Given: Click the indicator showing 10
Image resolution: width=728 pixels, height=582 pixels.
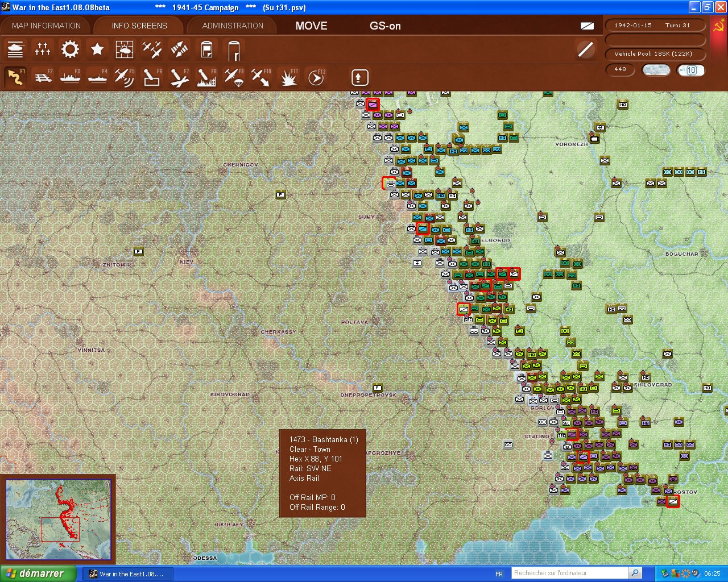Looking at the screenshot, I should click(691, 70).
